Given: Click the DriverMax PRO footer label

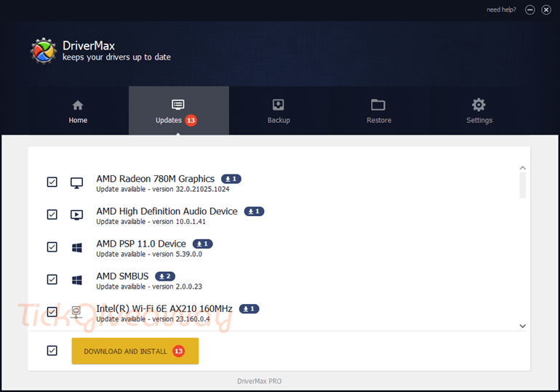Looking at the screenshot, I should (260, 381).
